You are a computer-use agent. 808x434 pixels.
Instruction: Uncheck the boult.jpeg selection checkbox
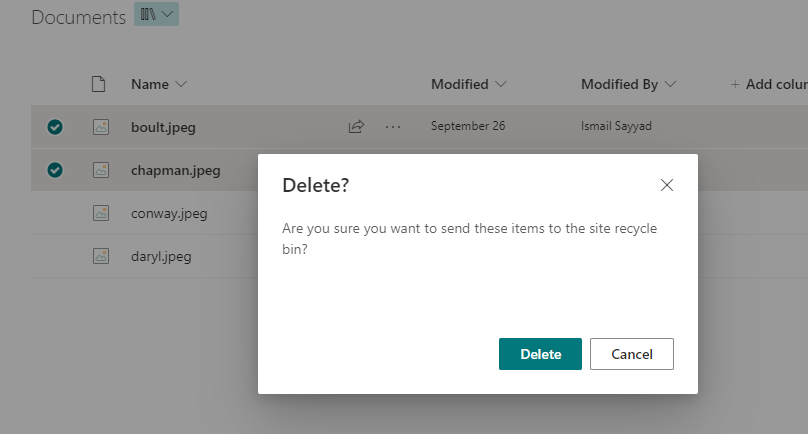click(x=55, y=127)
